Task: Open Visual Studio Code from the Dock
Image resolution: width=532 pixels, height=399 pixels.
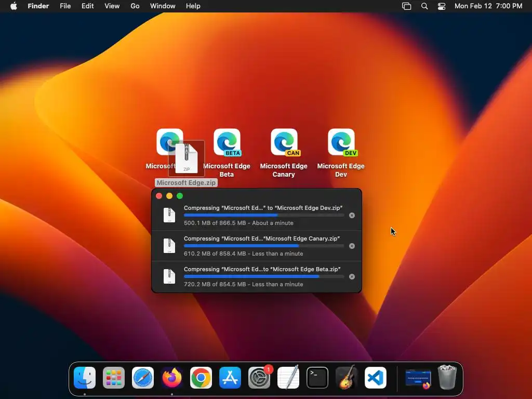Action: click(376, 378)
